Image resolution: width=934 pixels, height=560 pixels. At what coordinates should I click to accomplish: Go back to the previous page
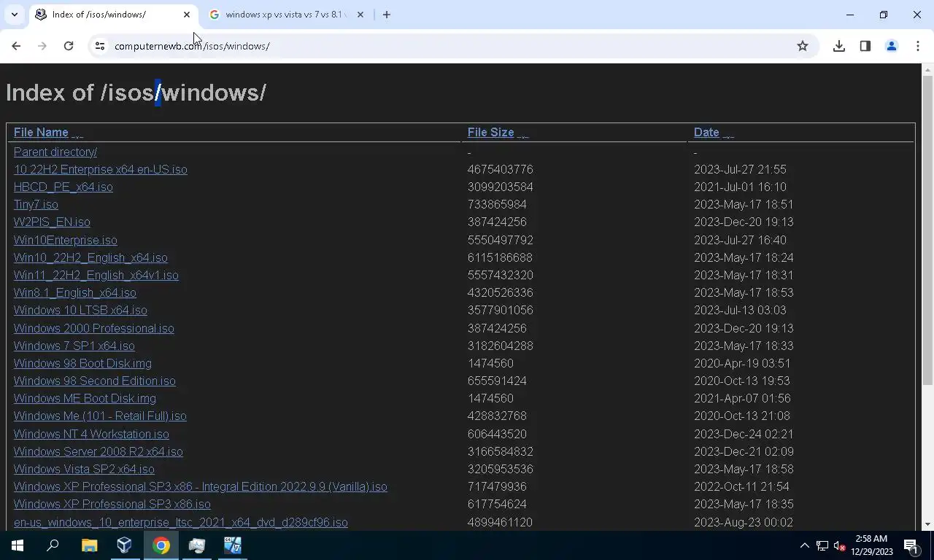click(x=16, y=46)
